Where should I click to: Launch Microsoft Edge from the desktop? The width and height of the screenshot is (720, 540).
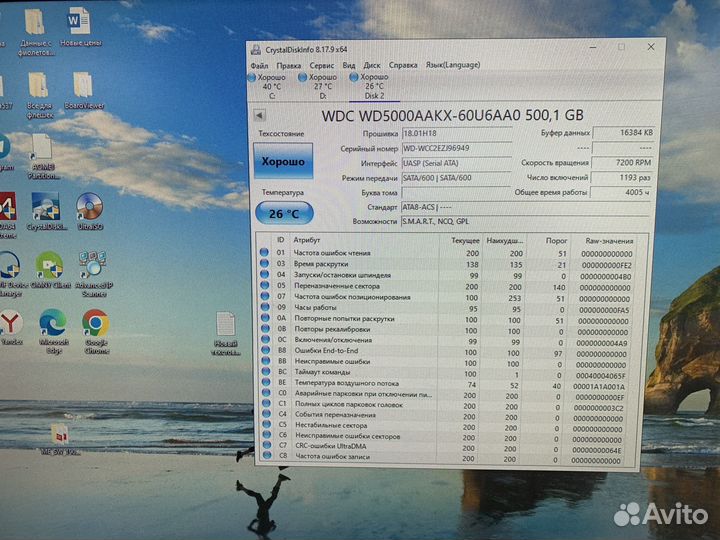(52, 325)
